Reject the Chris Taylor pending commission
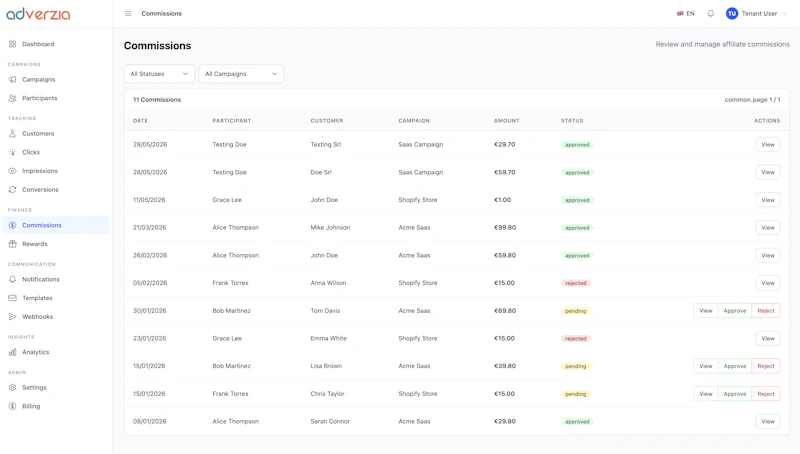This screenshot has height=454, width=800. (x=766, y=394)
